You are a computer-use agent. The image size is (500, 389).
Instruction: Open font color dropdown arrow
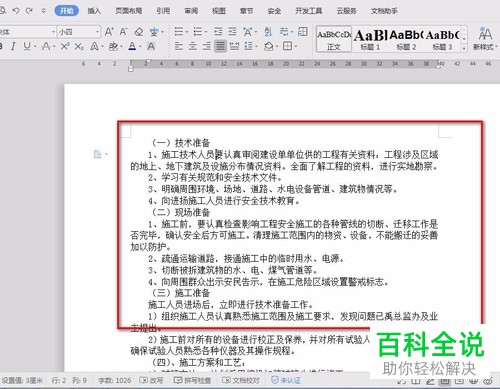(x=140, y=46)
